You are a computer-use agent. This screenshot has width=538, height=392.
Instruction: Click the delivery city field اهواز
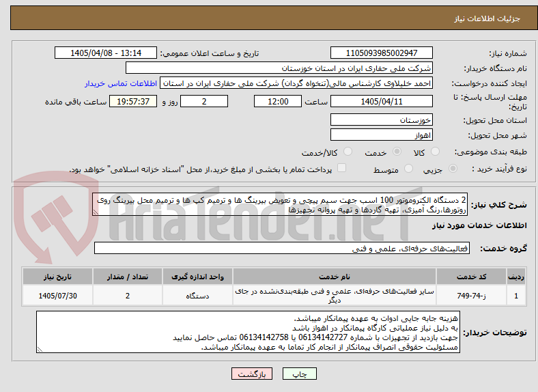tap(382, 135)
